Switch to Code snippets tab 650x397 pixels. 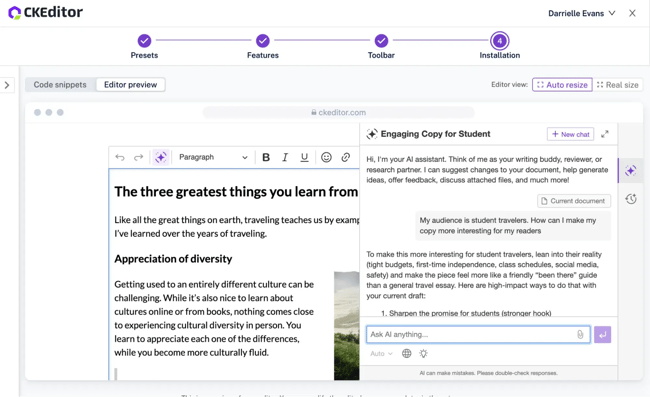click(x=60, y=85)
